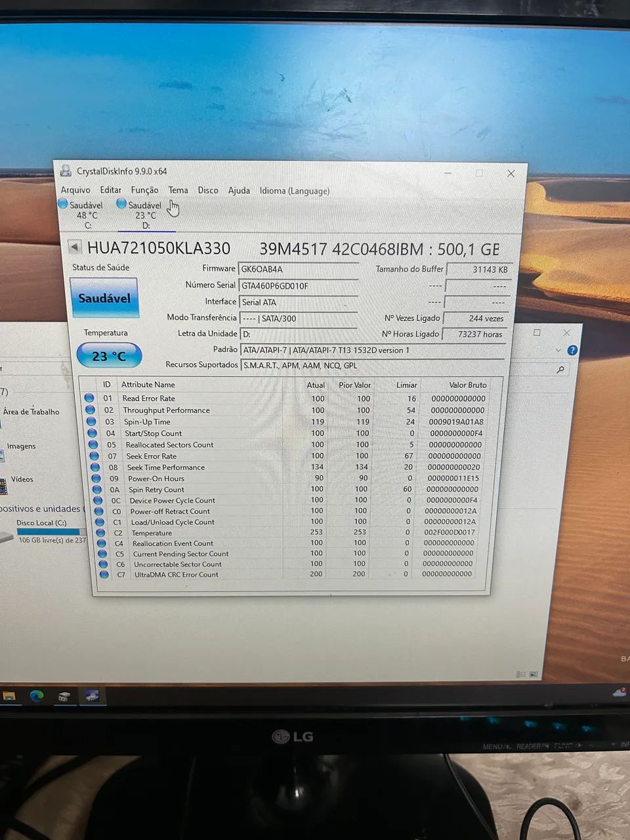Click status circle of Reallocation Event Count row
This screenshot has width=630, height=840.
pyautogui.click(x=102, y=543)
